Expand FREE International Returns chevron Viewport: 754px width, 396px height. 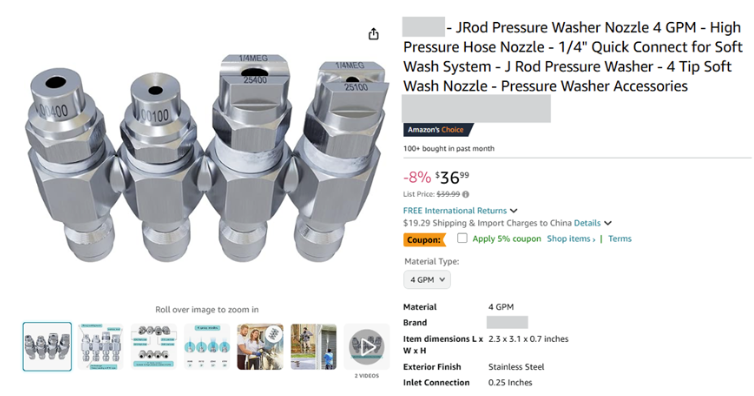pyautogui.click(x=514, y=210)
